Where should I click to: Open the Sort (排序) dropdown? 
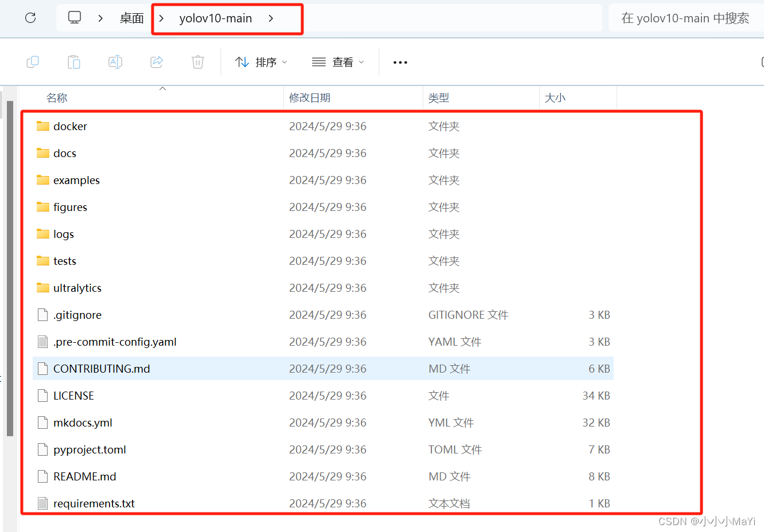coord(262,62)
